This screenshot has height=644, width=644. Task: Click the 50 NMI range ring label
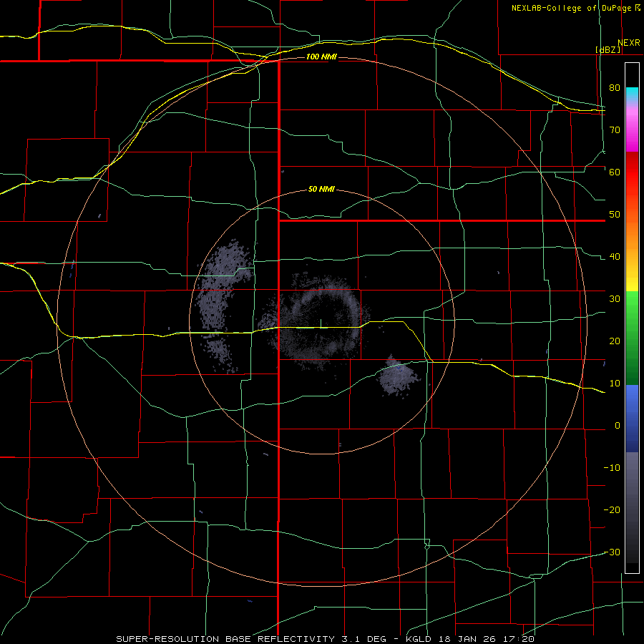(x=321, y=190)
